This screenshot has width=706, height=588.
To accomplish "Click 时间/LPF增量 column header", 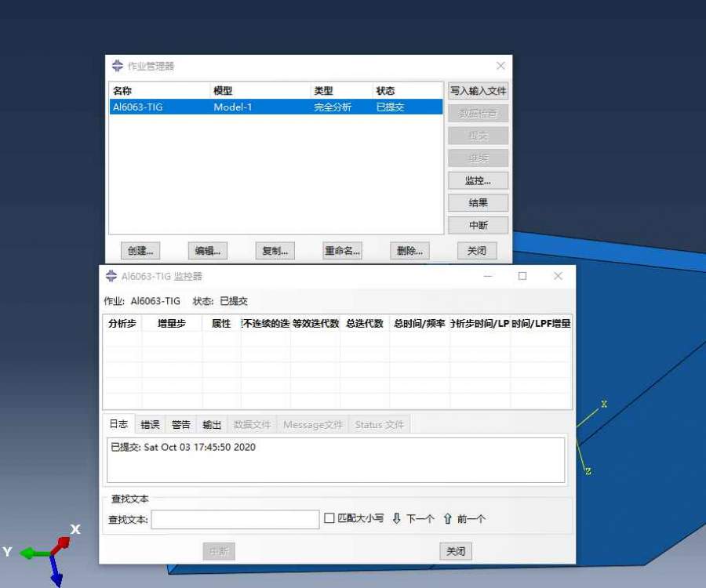I will [x=540, y=324].
